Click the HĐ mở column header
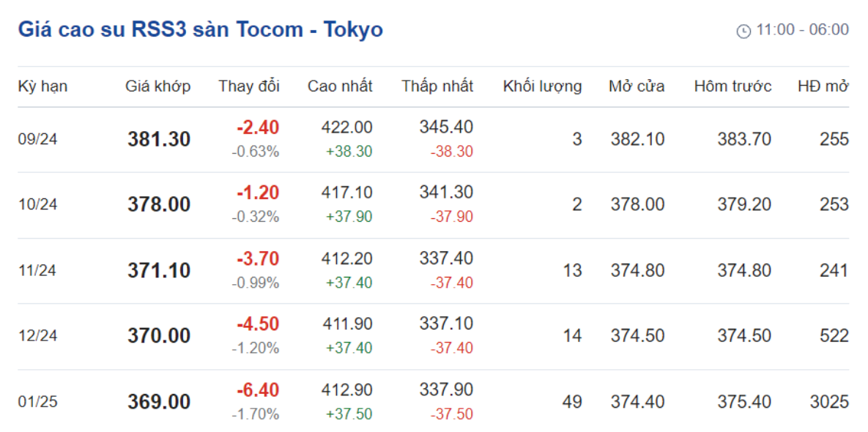 (823, 86)
